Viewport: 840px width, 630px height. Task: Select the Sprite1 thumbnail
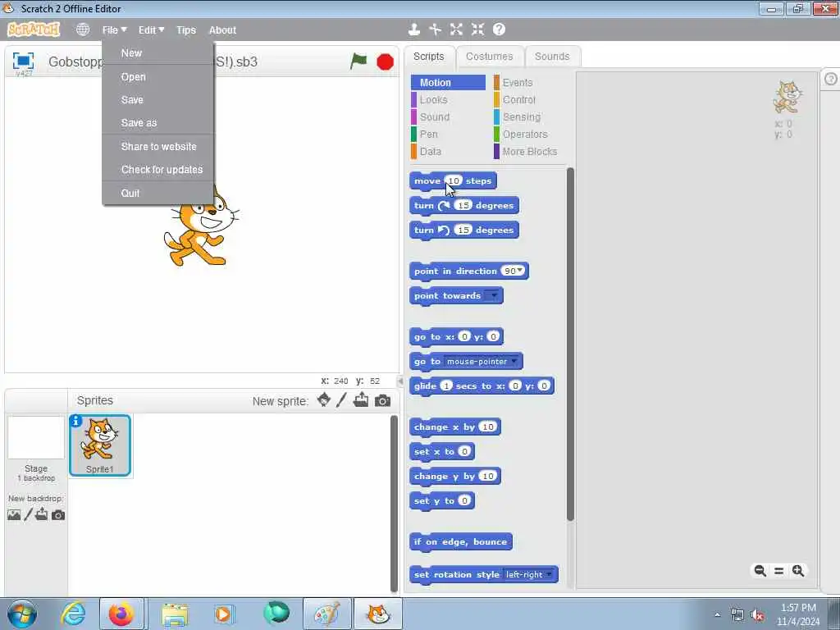pyautogui.click(x=100, y=445)
